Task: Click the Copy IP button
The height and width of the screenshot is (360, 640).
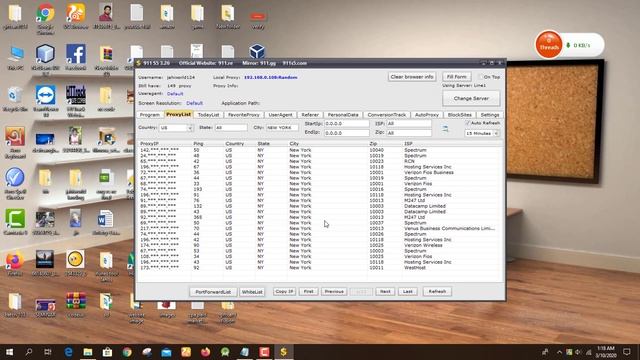Action: point(284,291)
